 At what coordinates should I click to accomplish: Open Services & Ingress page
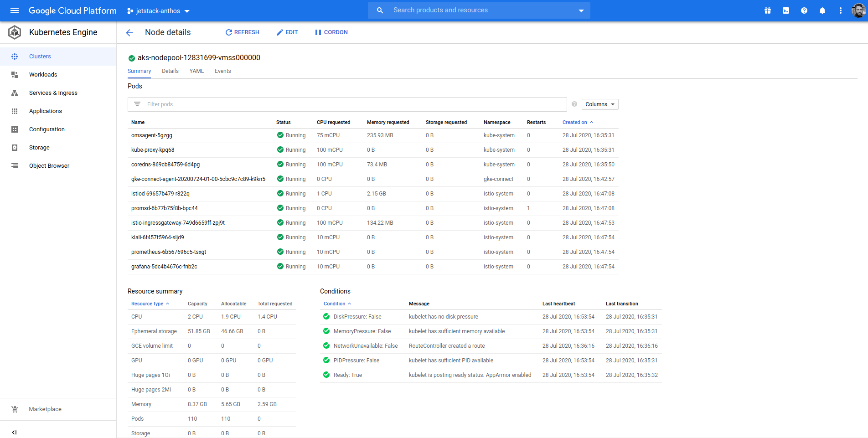click(x=53, y=93)
